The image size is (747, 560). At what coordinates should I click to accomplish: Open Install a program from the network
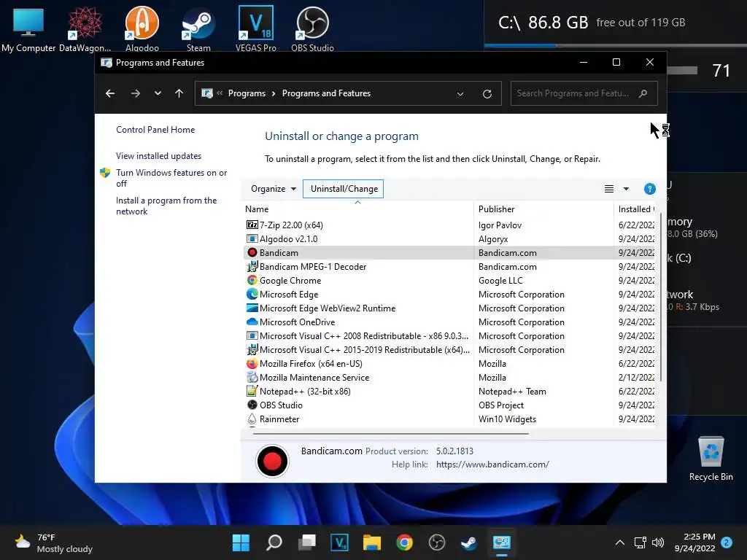(x=166, y=206)
